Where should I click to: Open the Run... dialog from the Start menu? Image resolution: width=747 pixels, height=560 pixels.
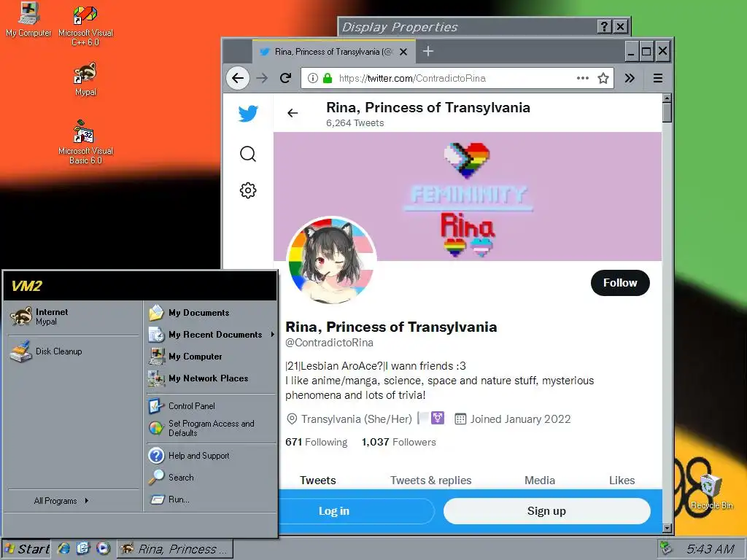[x=212, y=499]
